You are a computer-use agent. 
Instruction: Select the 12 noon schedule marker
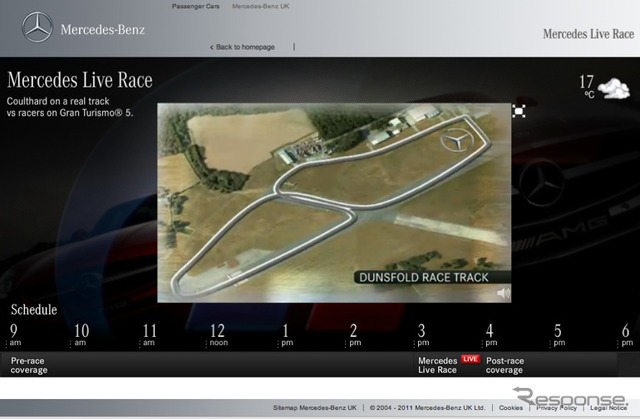tap(218, 335)
